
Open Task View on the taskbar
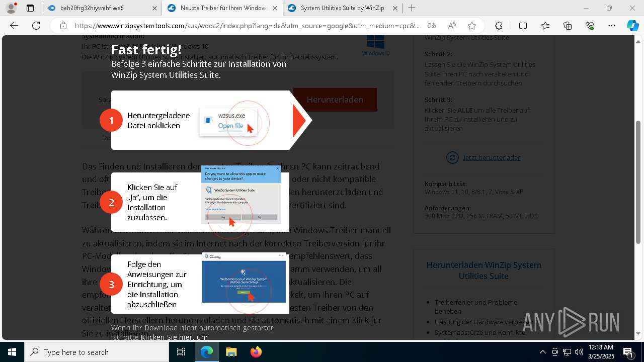tap(182, 352)
